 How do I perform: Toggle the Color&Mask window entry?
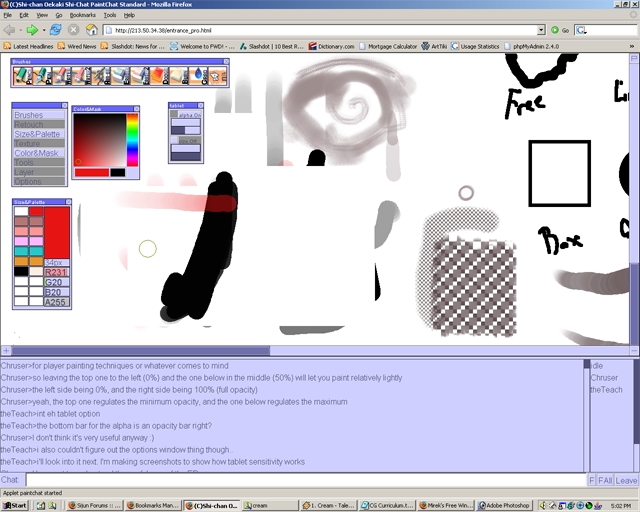point(39,153)
